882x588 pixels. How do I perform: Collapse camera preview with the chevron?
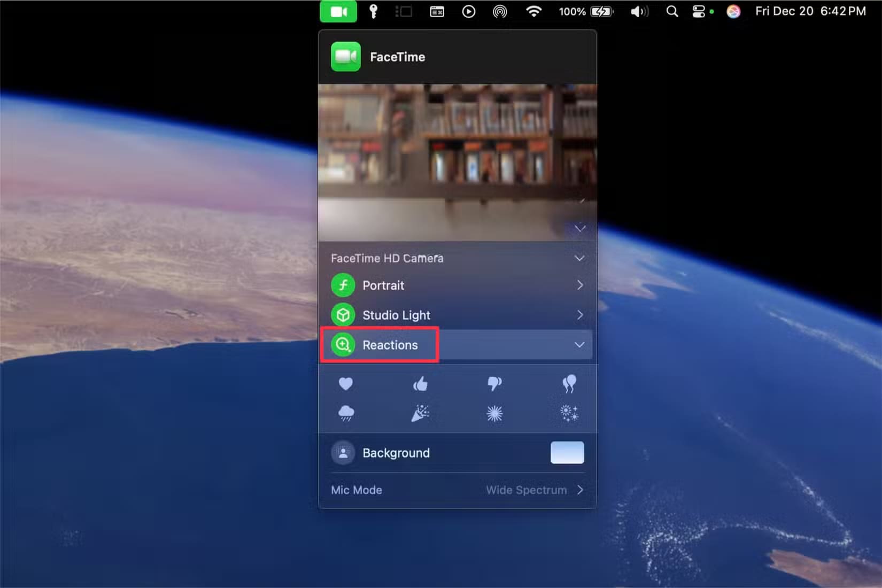tap(580, 228)
